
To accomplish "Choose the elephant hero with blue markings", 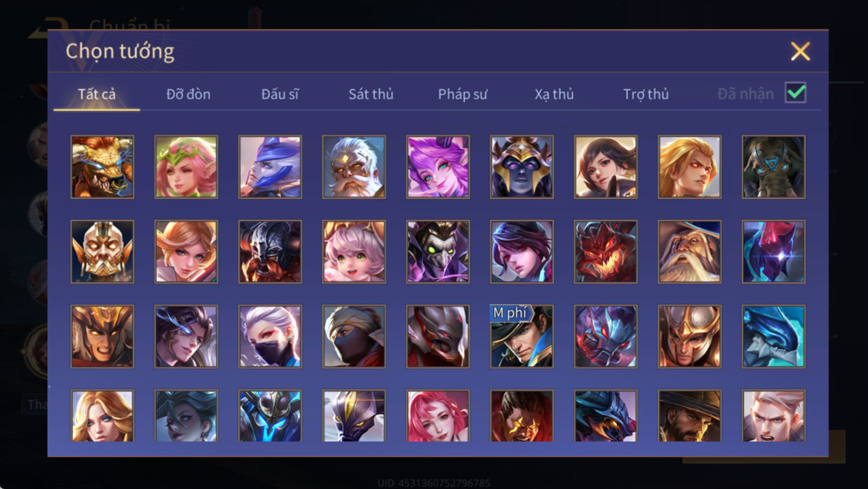I will point(774,167).
